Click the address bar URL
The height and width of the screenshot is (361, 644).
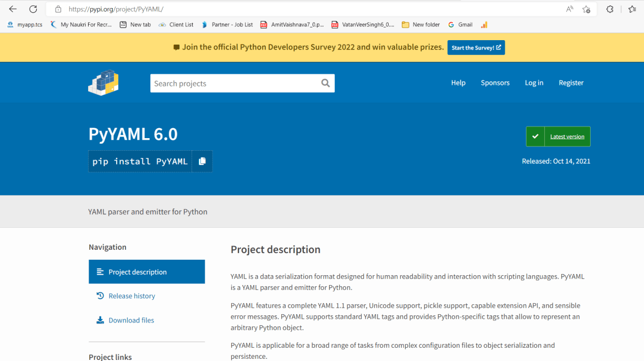click(116, 9)
